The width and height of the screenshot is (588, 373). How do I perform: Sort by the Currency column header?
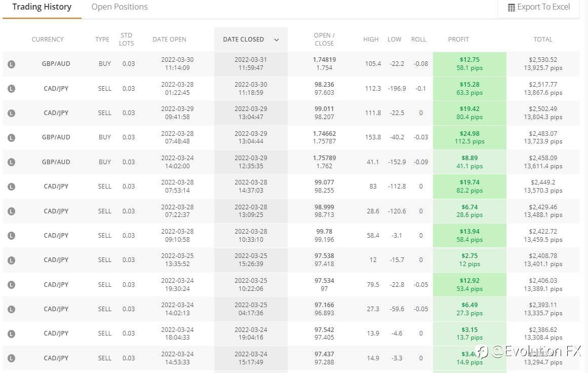pos(48,40)
